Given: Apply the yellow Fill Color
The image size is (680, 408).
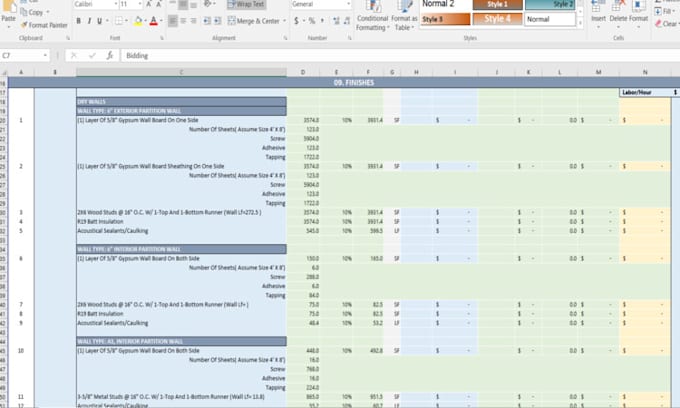Looking at the screenshot, I should tap(138, 21).
